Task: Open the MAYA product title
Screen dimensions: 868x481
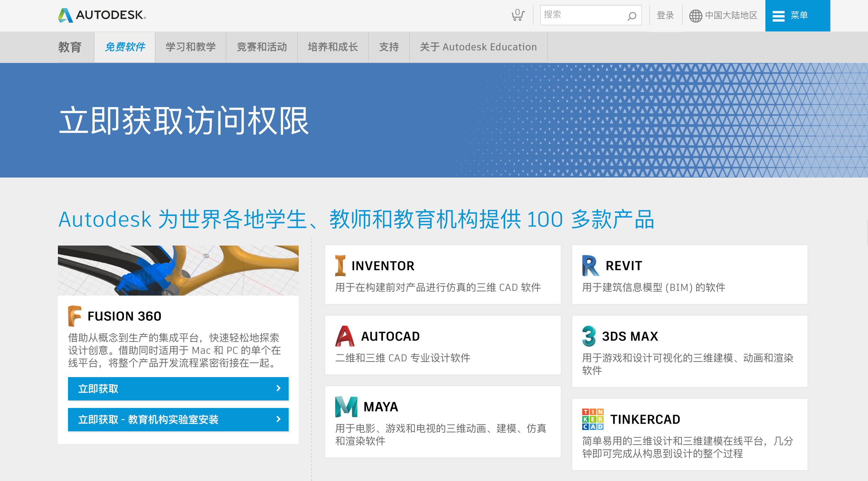Action: 381,406
